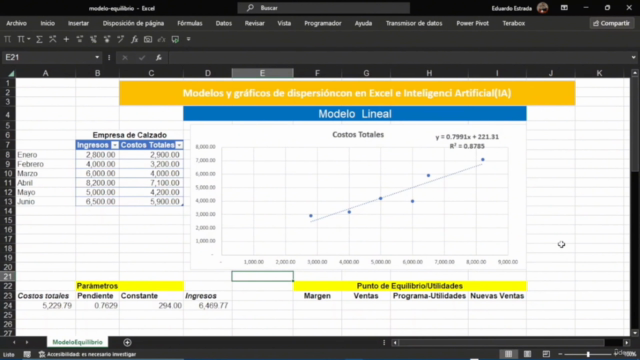Click the next sheet navigation arrow
Image resolution: width=640 pixels, height=360 pixels.
27,342
